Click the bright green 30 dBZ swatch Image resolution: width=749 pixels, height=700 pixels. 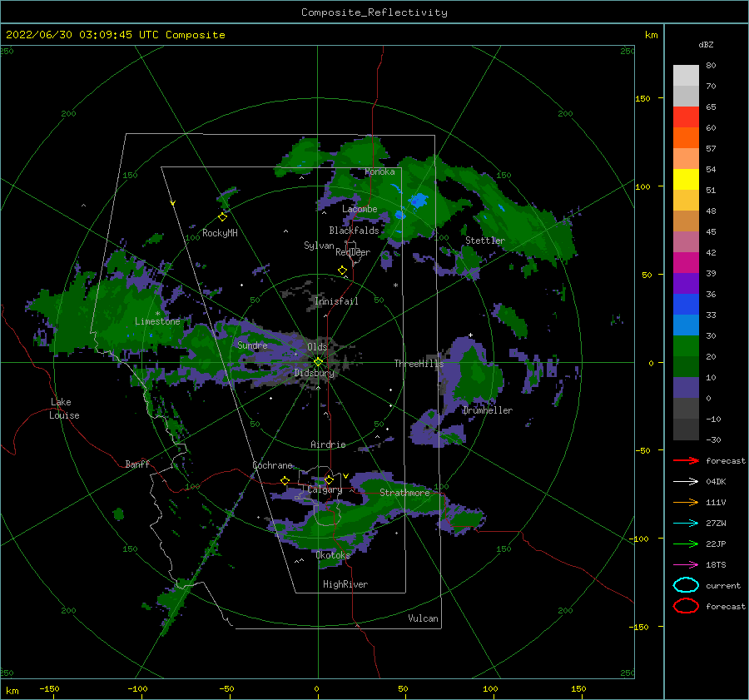point(686,346)
